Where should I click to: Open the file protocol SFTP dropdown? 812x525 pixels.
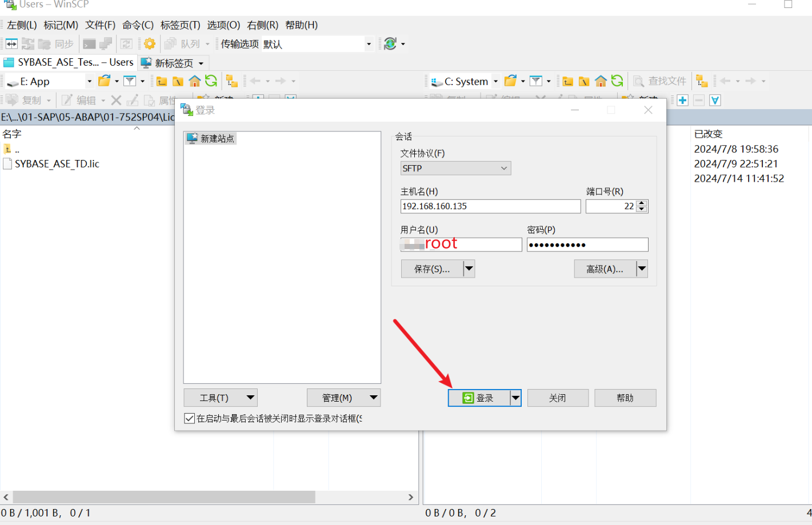(x=455, y=169)
